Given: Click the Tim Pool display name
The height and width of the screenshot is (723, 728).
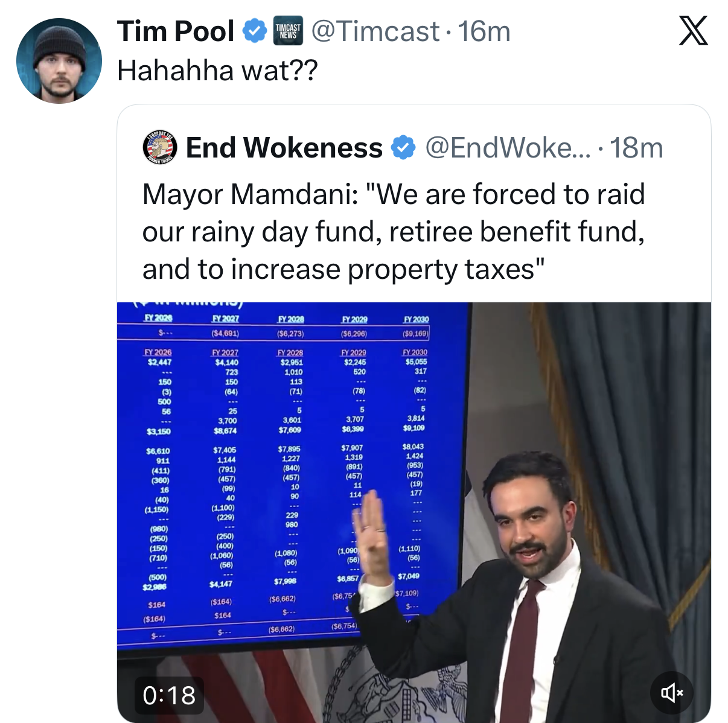Looking at the screenshot, I should pos(176,31).
